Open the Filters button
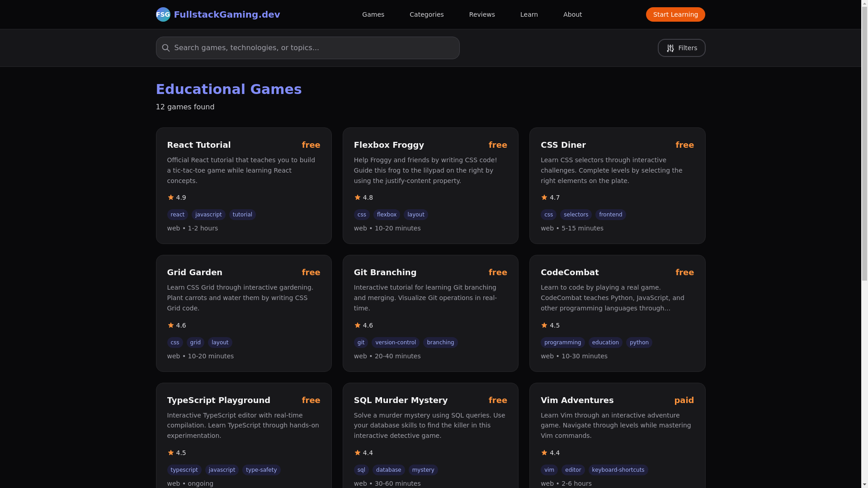Viewport: 868px width, 488px height. pos(681,48)
